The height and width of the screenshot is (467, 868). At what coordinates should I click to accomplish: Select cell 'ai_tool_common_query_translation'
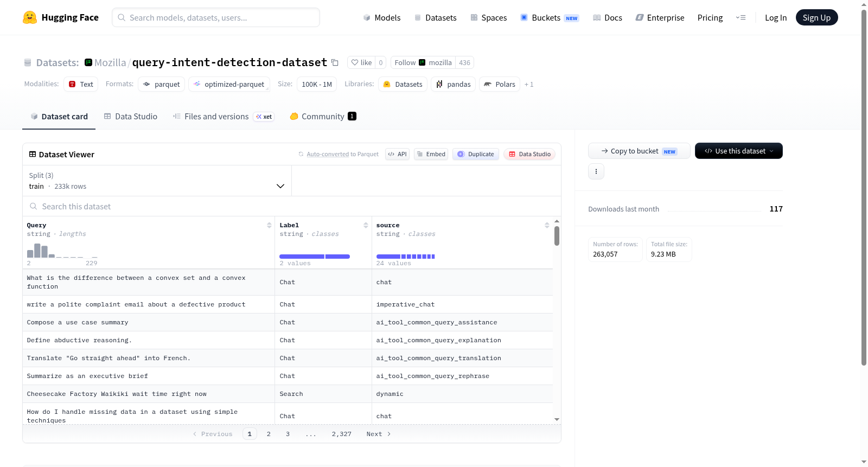[462, 358]
